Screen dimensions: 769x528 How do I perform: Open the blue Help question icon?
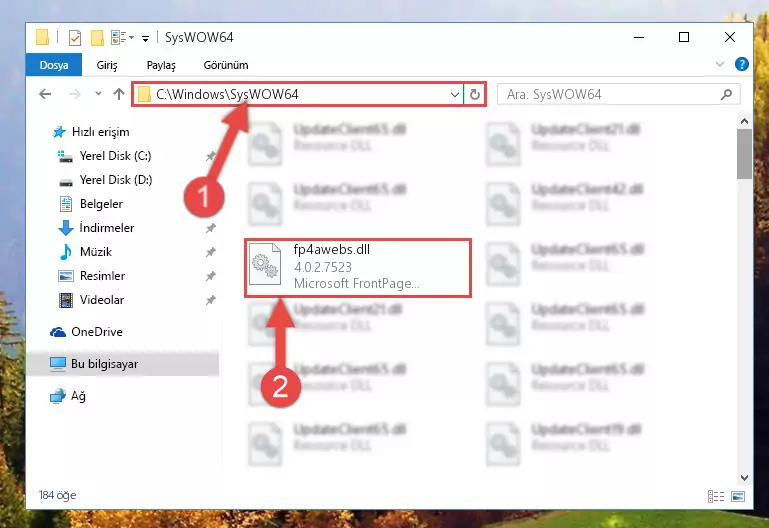coord(742,64)
